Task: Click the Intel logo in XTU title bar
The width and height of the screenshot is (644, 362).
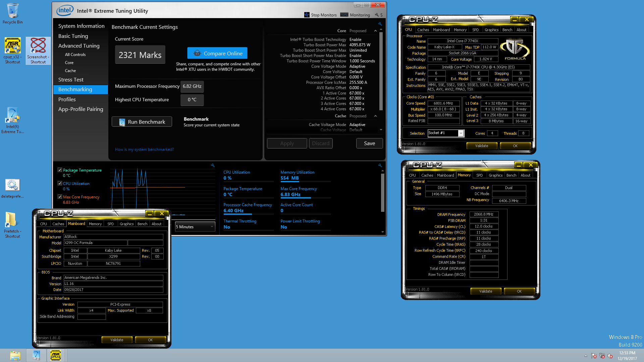Action: 65,10
